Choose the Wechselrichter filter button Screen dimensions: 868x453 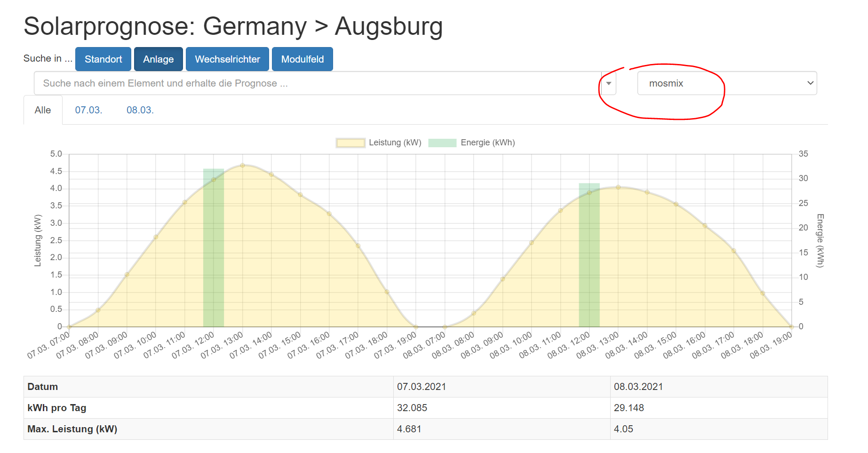227,59
